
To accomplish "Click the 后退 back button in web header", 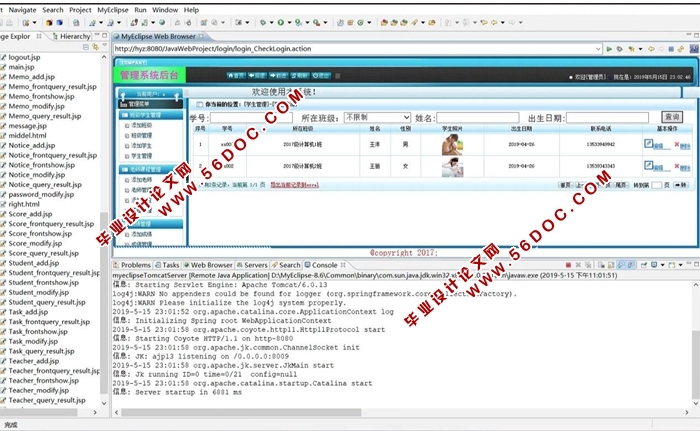I will 257,75.
